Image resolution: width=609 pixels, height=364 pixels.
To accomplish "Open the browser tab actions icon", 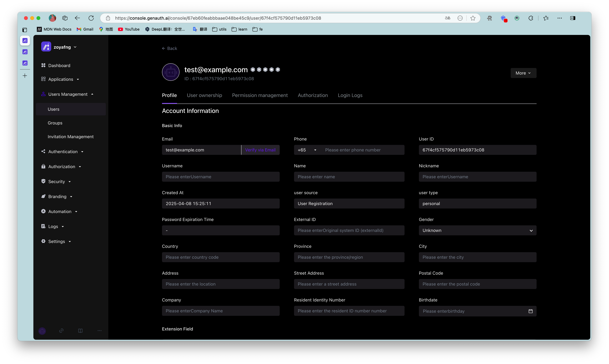I will tap(25, 30).
